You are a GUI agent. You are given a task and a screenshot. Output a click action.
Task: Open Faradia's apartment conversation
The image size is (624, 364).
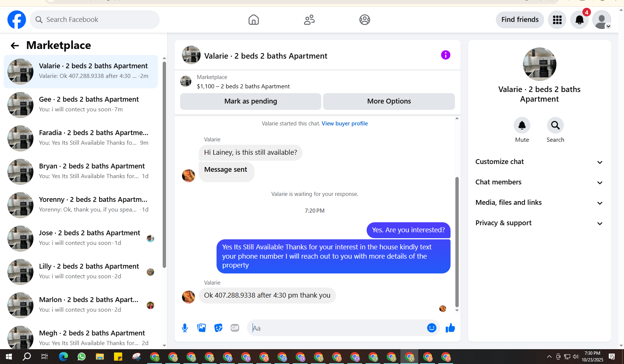pos(81,138)
